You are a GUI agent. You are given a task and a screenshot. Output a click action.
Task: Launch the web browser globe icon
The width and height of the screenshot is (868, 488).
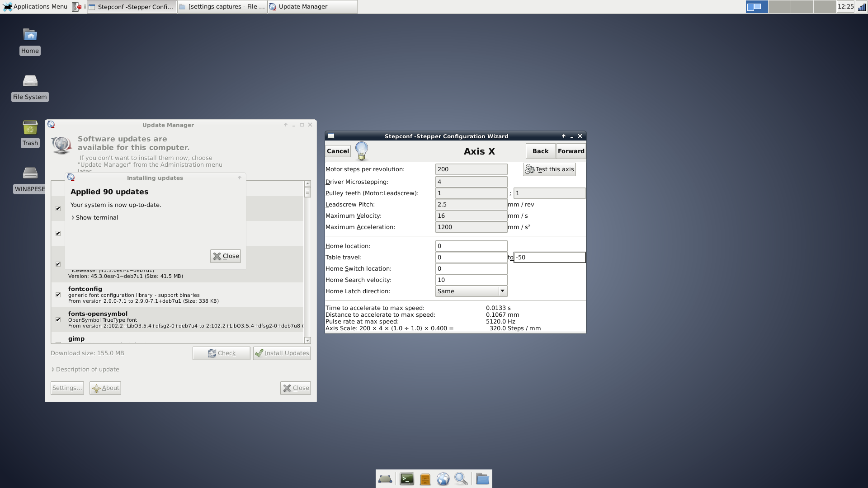443,479
